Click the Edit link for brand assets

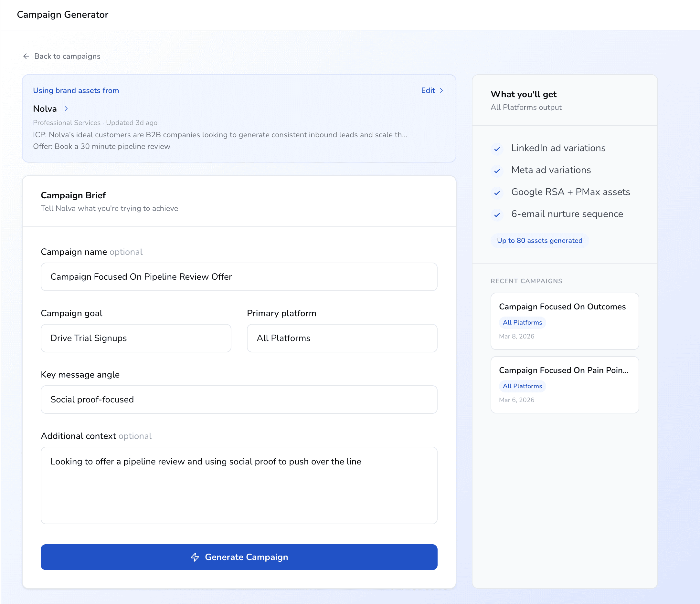[x=428, y=90]
